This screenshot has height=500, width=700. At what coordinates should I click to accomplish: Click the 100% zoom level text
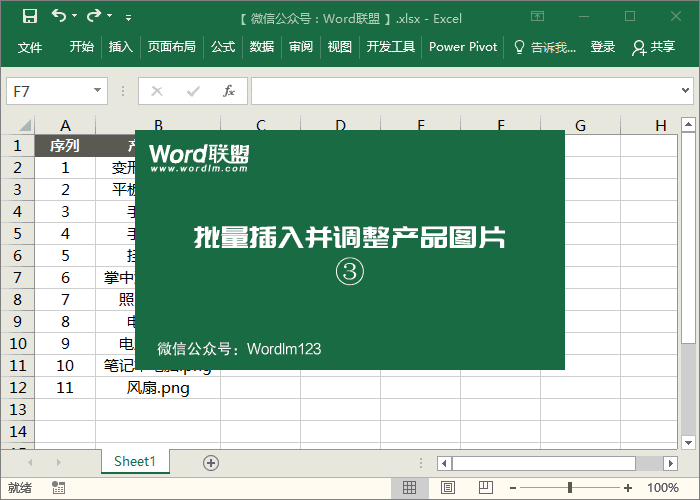[x=662, y=488]
